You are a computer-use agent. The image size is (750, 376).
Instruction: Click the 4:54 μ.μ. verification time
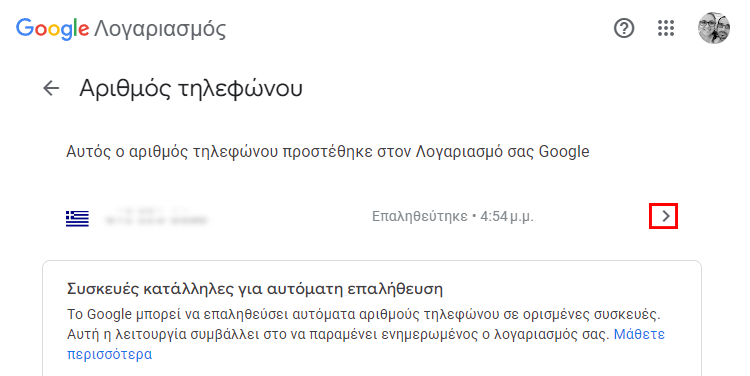click(x=507, y=217)
